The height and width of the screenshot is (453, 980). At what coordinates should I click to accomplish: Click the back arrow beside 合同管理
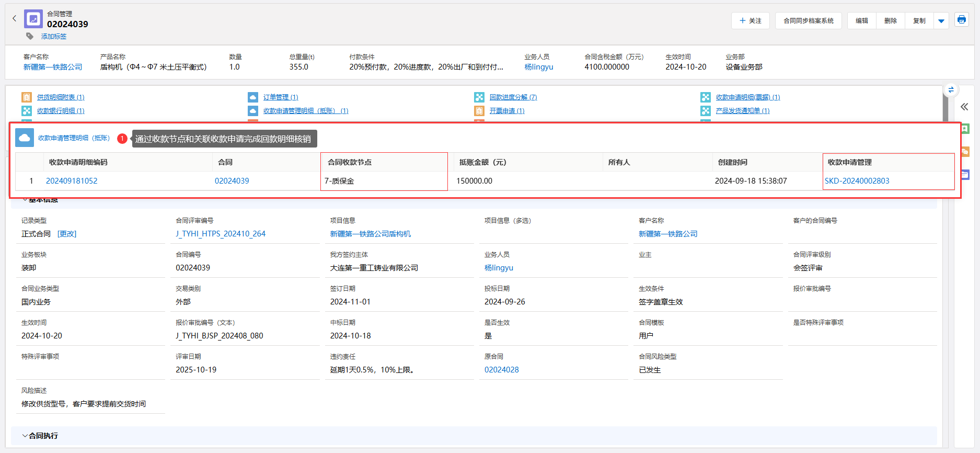(x=14, y=19)
